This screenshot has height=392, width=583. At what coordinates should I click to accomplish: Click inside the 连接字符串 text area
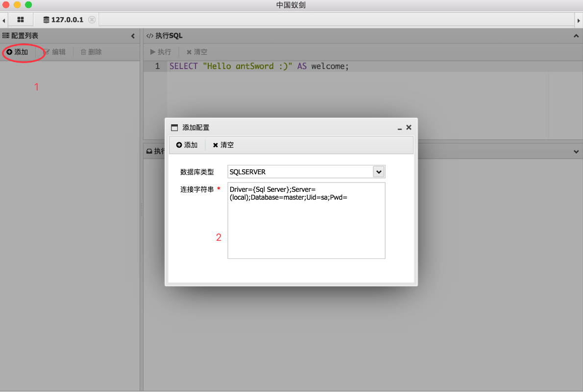[x=306, y=225]
